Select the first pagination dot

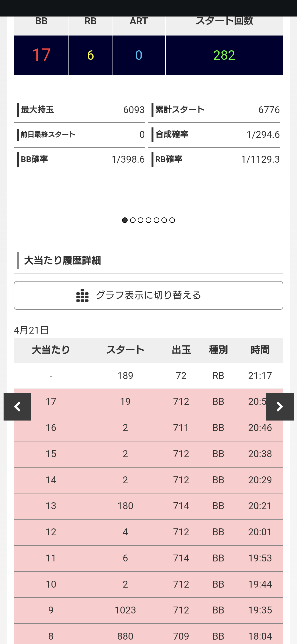pyautogui.click(x=125, y=220)
